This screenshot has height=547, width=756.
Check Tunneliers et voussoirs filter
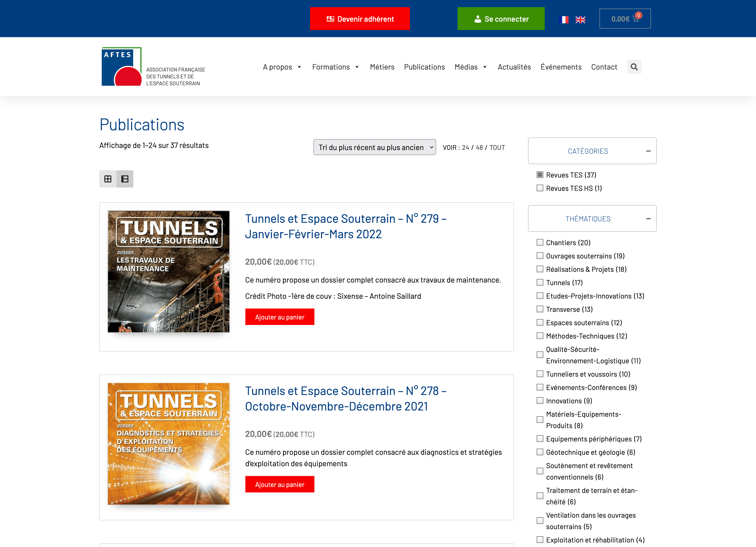point(540,374)
